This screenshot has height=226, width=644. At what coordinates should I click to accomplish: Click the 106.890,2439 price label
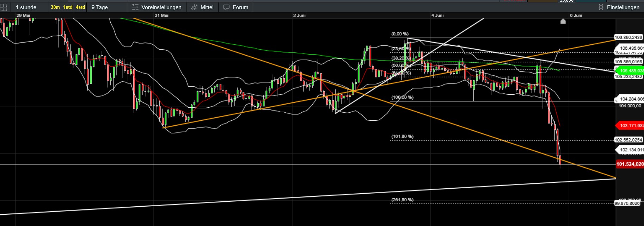pos(628,37)
